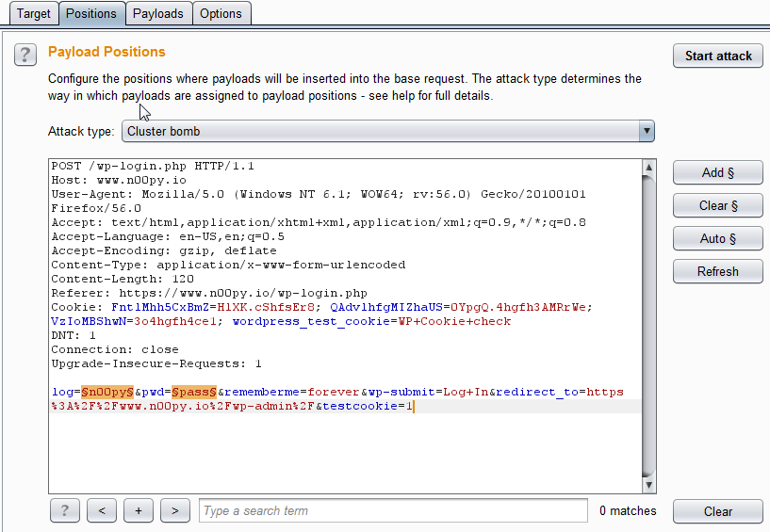The image size is (770, 532).
Task: Click the Content-Type header line
Action: [x=228, y=265]
